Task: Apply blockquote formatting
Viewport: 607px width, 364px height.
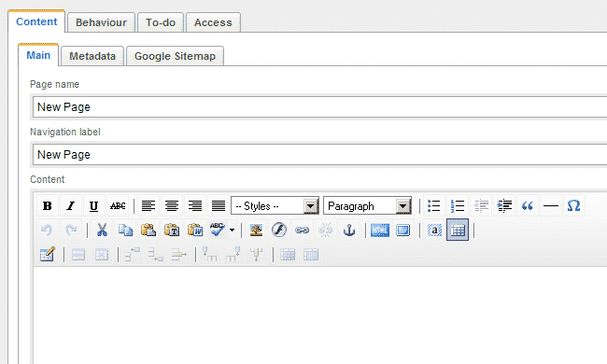Action: pos(528,205)
